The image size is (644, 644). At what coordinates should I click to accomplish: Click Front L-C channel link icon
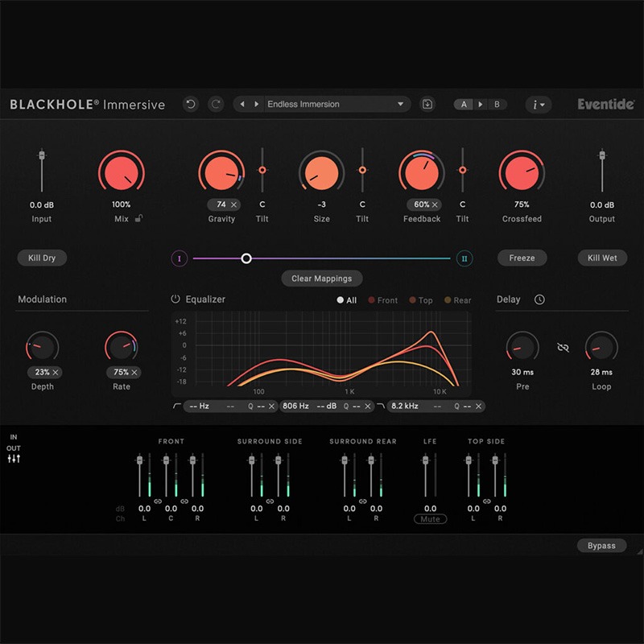(x=158, y=502)
